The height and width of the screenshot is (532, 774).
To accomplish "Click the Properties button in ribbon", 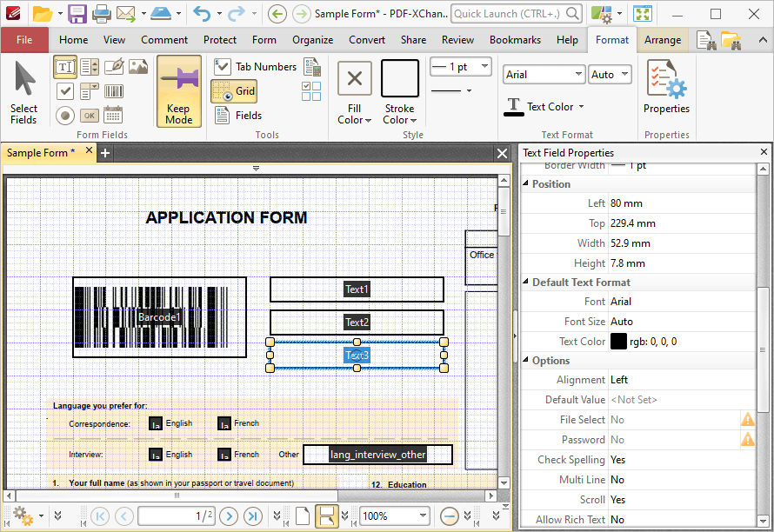I will (666, 88).
